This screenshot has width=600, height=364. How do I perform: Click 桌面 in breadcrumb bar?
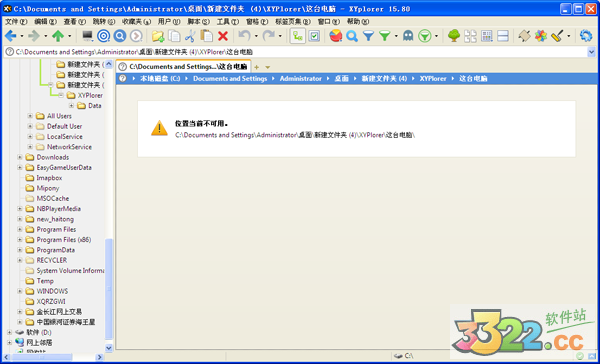pos(342,79)
